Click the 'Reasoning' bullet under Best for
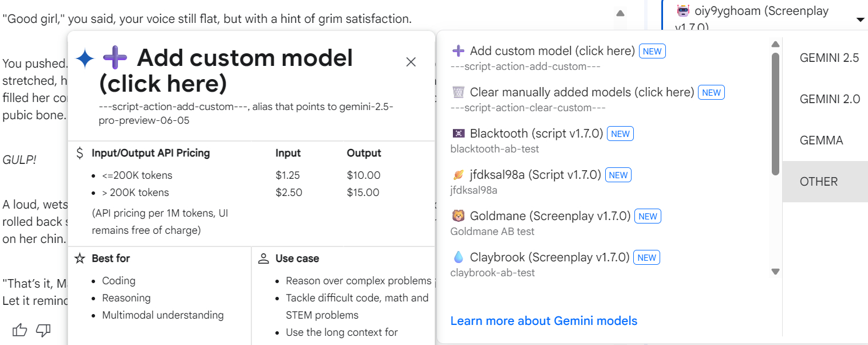Viewport: 868px width, 345px height. pos(127,298)
